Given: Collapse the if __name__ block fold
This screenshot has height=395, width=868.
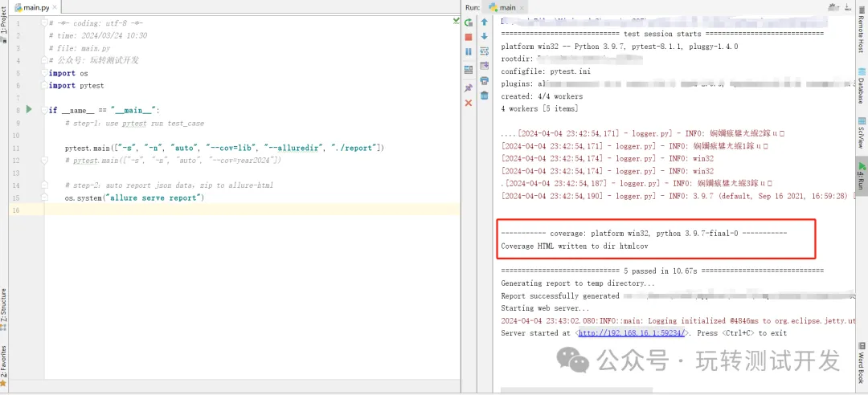Looking at the screenshot, I should pos(44,110).
